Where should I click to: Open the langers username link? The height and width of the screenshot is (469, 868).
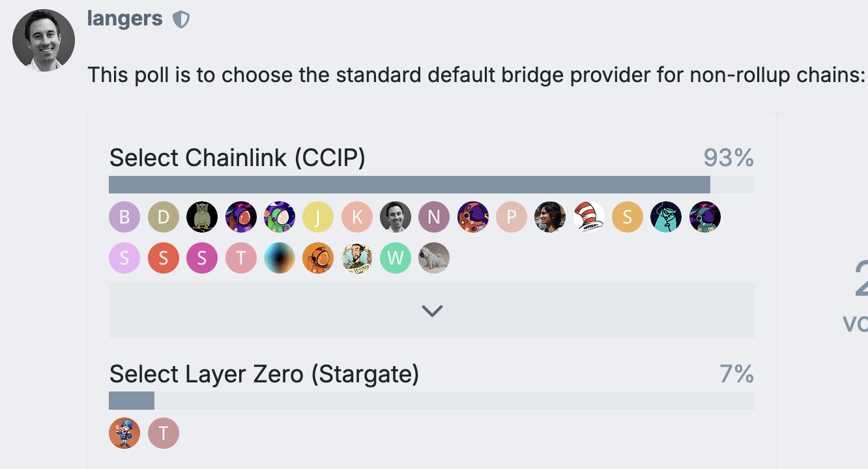[x=124, y=19]
